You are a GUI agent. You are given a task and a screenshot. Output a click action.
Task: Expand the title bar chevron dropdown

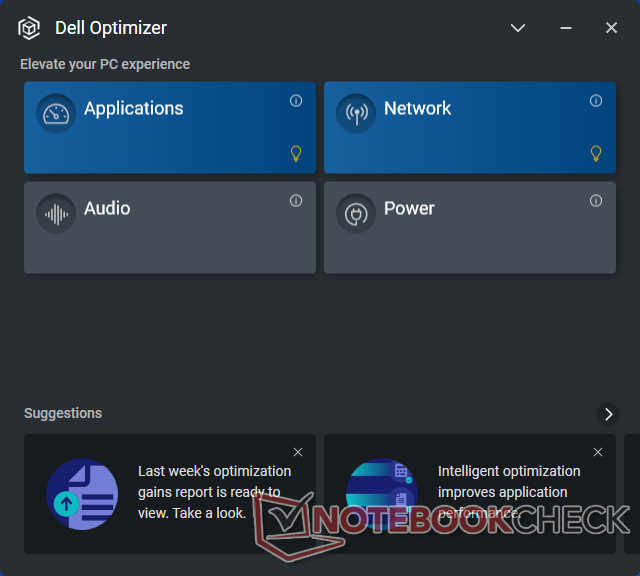[x=518, y=28]
